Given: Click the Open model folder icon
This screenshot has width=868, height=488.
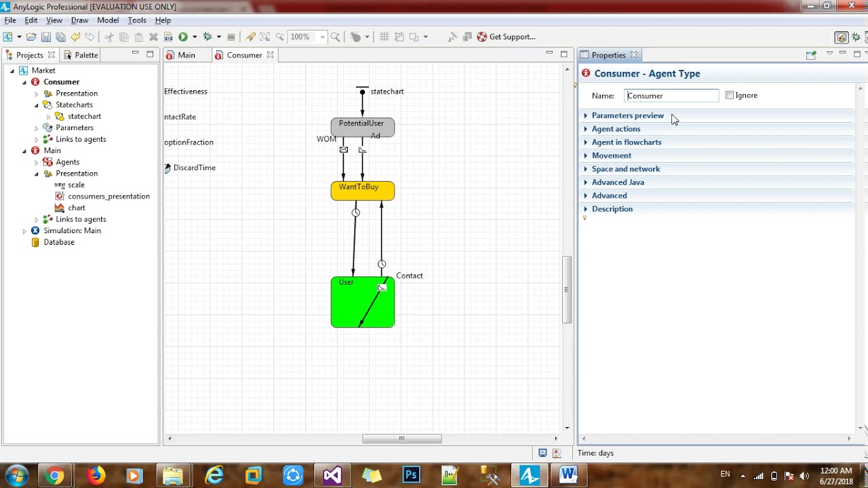Looking at the screenshot, I should pyautogui.click(x=31, y=37).
